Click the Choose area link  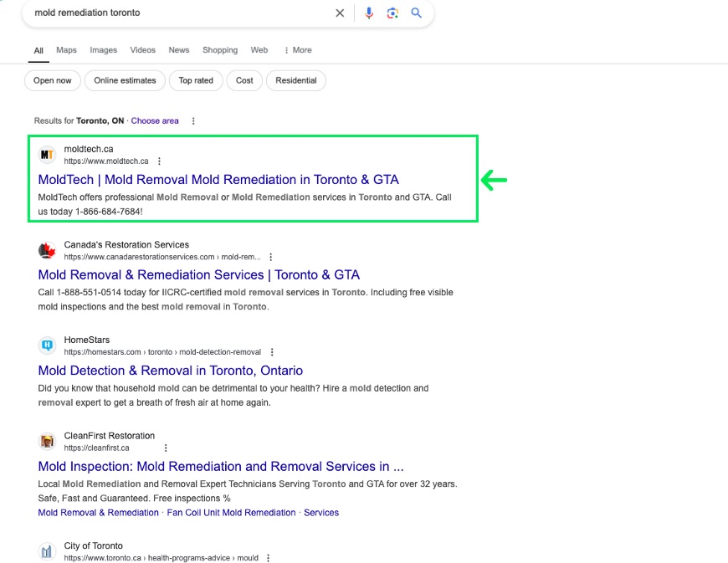[x=155, y=121]
